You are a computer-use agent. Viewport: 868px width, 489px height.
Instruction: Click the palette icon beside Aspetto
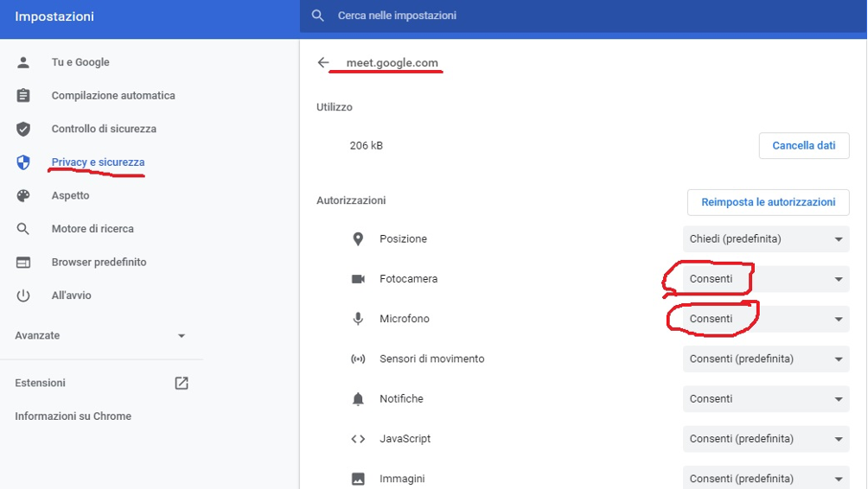click(x=23, y=195)
